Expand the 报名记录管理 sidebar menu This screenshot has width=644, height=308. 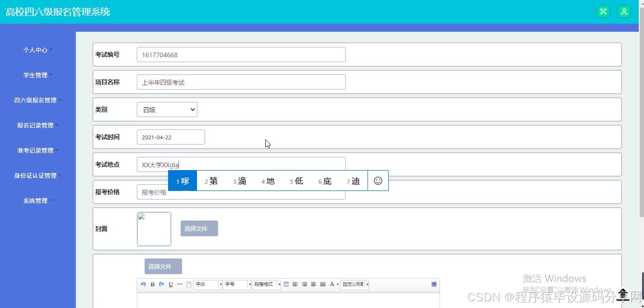coord(38,125)
